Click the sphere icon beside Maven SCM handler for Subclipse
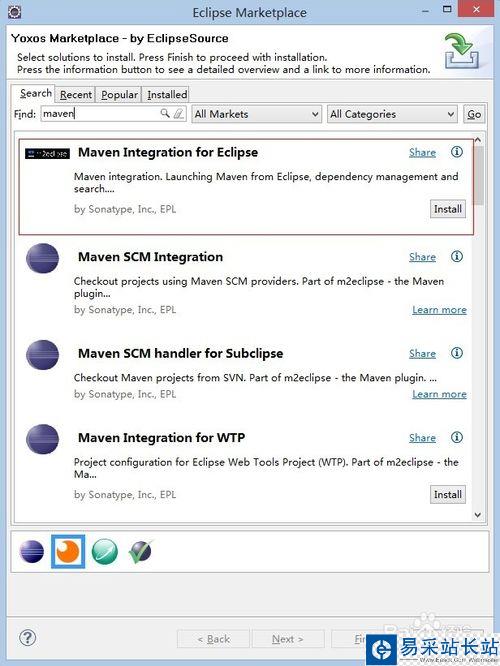 click(42, 355)
